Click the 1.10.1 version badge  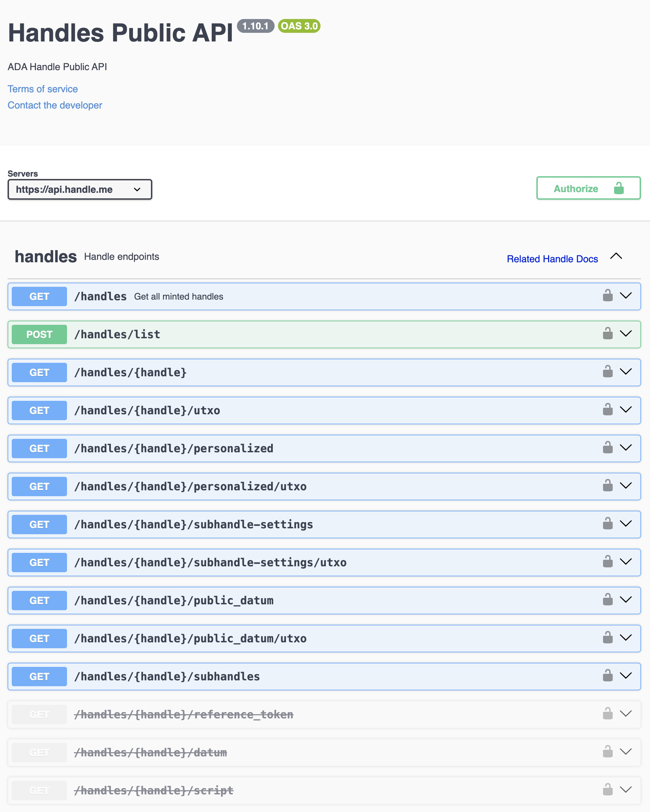pos(256,26)
